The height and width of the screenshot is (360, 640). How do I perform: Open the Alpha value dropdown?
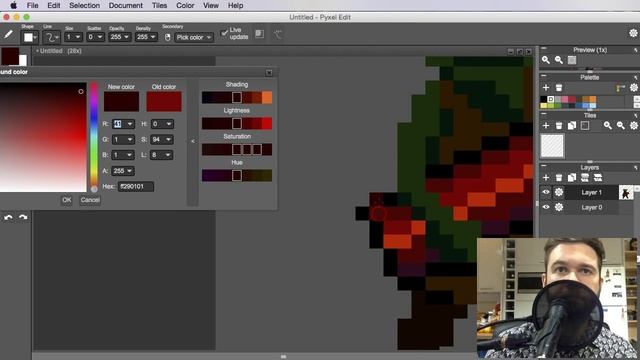[x=129, y=171]
